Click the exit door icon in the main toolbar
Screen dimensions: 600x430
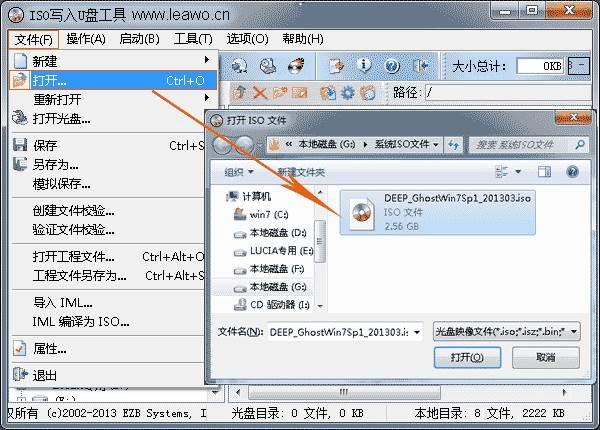tap(420, 66)
